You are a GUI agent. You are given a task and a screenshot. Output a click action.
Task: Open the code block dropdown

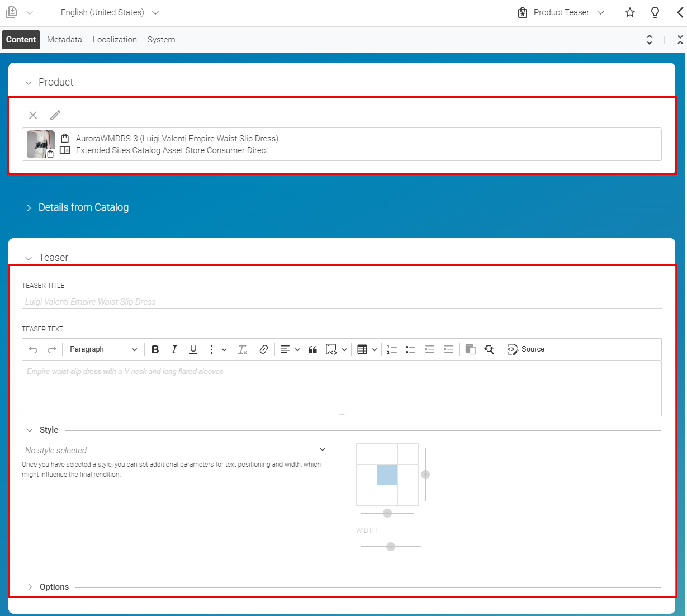(337, 349)
